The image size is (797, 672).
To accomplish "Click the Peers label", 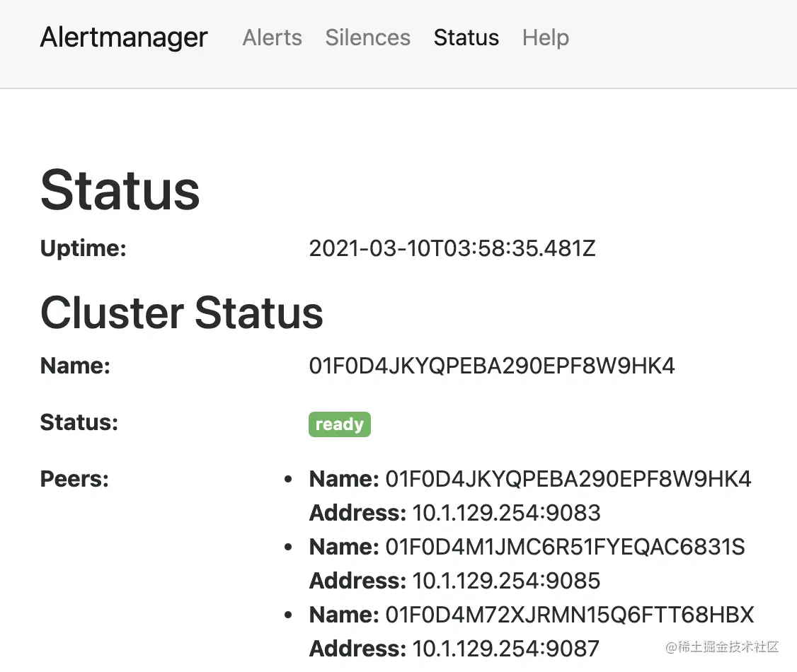I will pyautogui.click(x=74, y=479).
